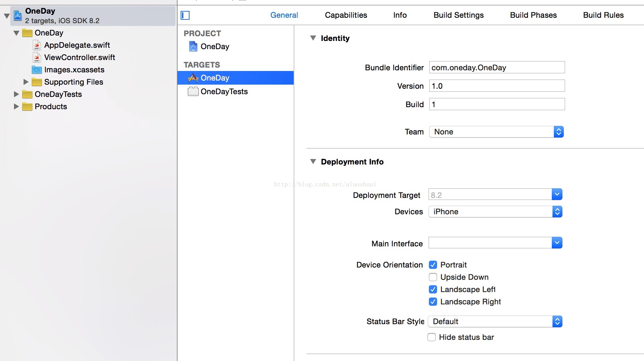The image size is (644, 361).
Task: Enable the Upside Down orientation checkbox
Action: (433, 277)
